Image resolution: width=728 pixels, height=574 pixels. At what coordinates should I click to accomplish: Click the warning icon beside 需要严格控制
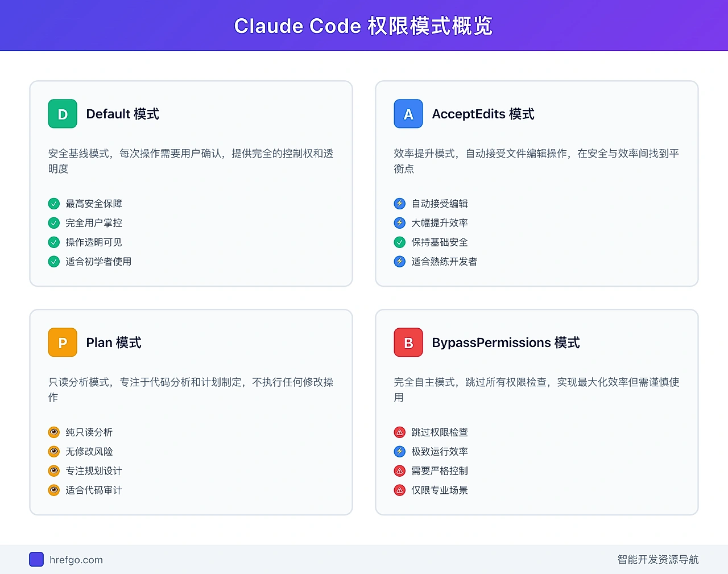point(400,471)
